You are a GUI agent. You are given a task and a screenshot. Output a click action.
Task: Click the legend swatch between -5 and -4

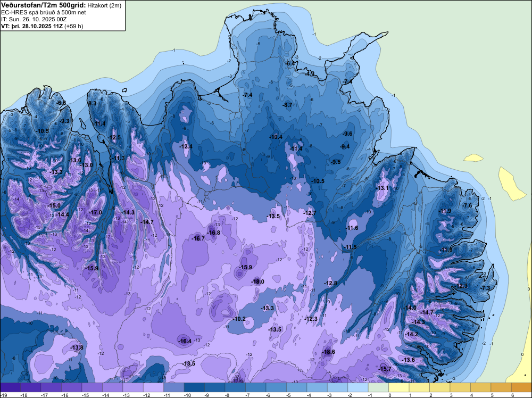coord(297,387)
